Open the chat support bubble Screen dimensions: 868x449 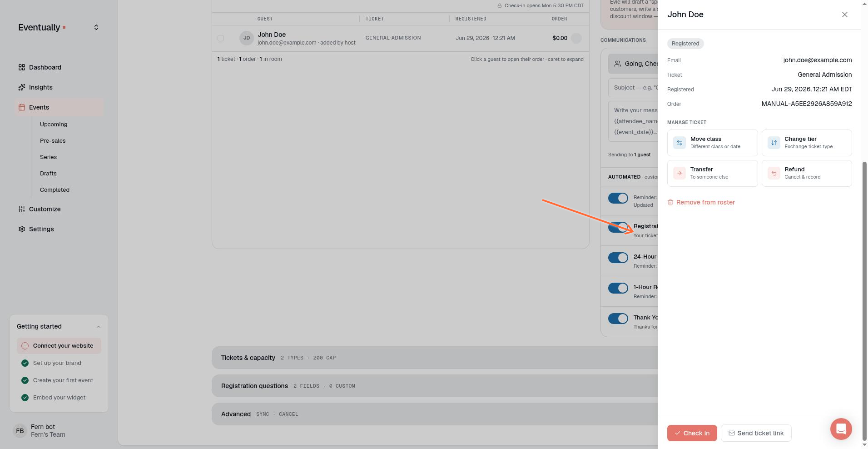[841, 429]
